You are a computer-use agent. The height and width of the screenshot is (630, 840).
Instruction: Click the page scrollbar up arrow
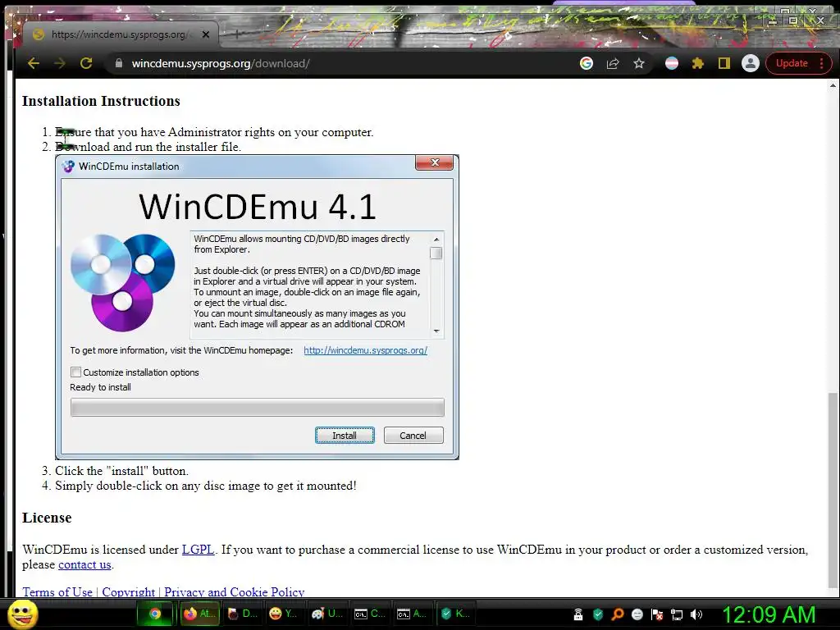pos(833,85)
